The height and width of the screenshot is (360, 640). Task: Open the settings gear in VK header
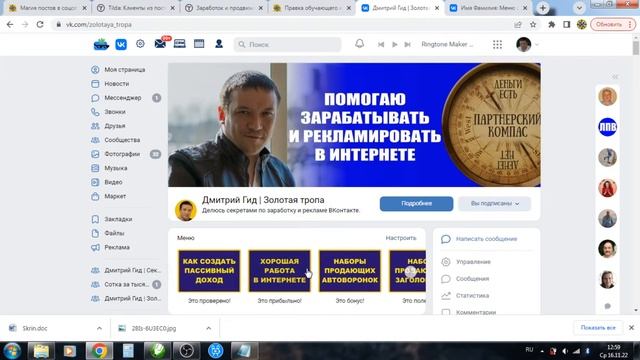pyautogui.click(x=140, y=44)
